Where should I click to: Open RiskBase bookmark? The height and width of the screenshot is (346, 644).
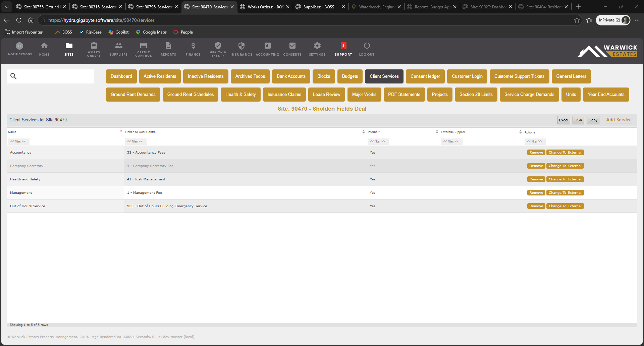coord(90,32)
